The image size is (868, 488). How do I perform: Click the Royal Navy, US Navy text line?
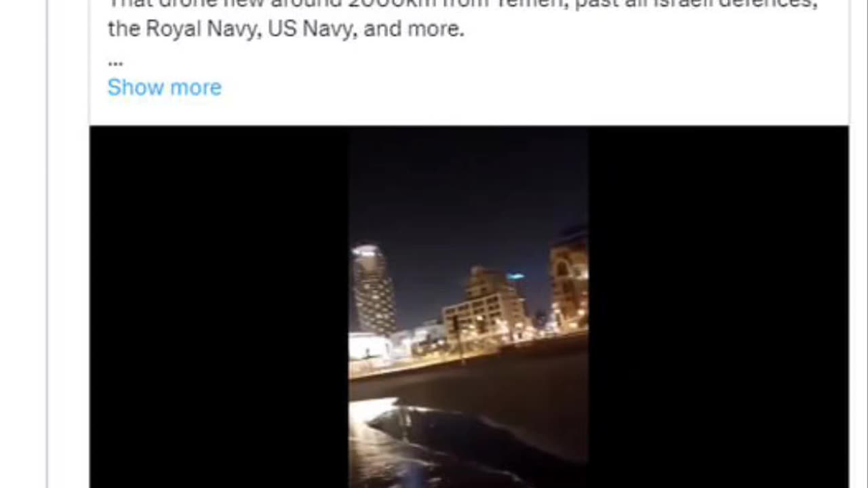tap(285, 29)
